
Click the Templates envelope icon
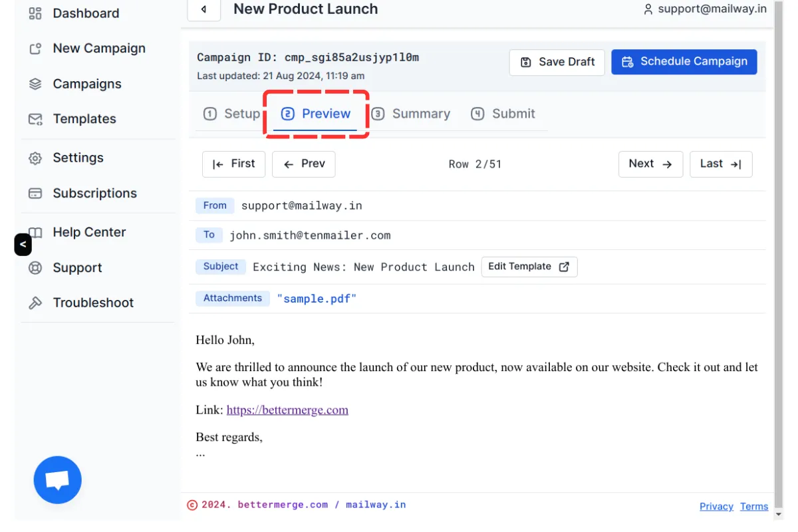pos(35,119)
